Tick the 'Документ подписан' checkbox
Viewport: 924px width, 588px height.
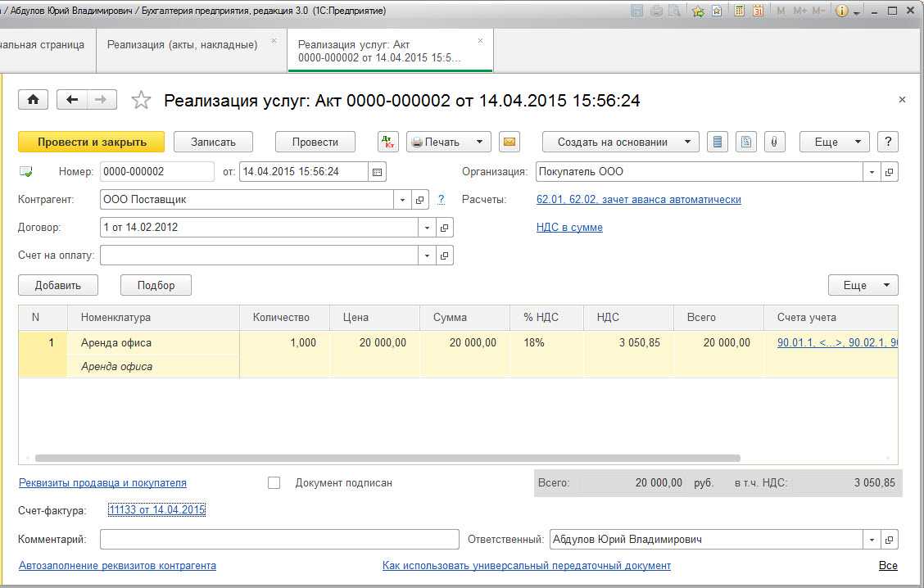(274, 483)
